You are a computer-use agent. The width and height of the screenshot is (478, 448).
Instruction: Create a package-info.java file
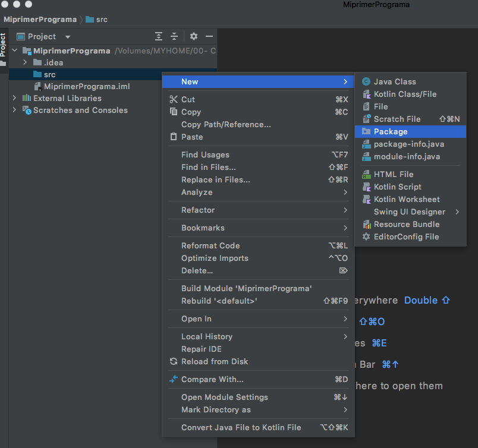coord(411,144)
